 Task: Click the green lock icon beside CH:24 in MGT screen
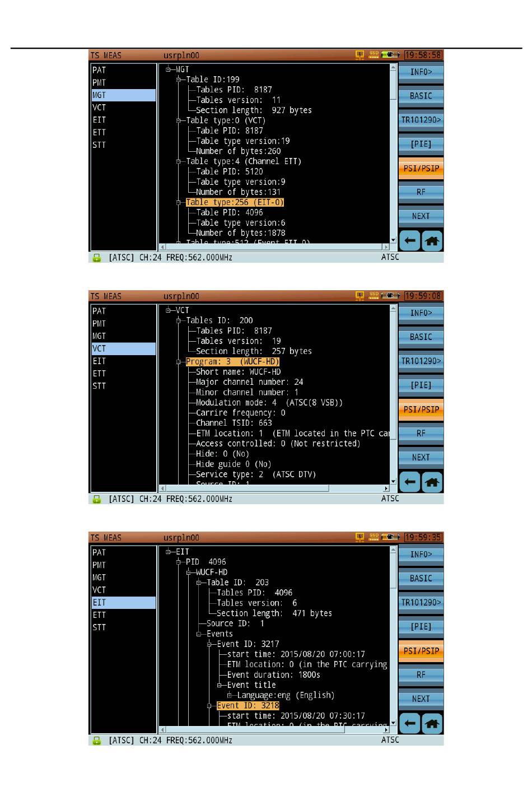(96, 258)
